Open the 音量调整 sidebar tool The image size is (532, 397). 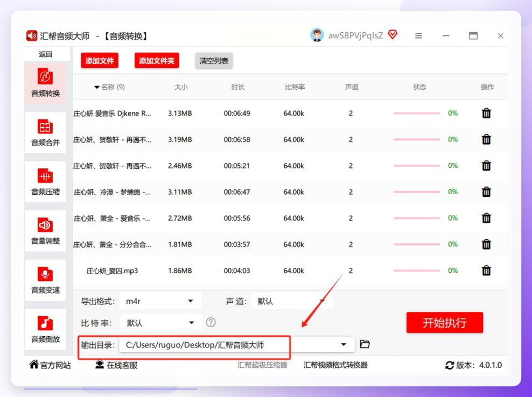click(x=45, y=231)
